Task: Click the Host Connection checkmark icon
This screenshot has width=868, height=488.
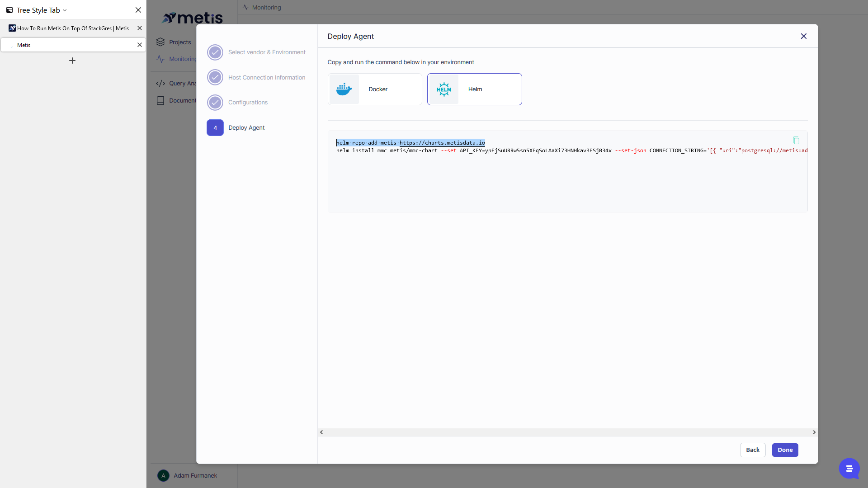Action: 215,78
